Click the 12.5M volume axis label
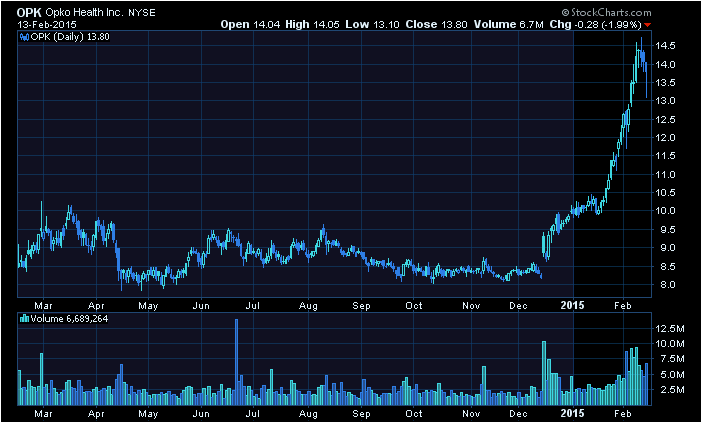702x423 pixels. [x=671, y=329]
